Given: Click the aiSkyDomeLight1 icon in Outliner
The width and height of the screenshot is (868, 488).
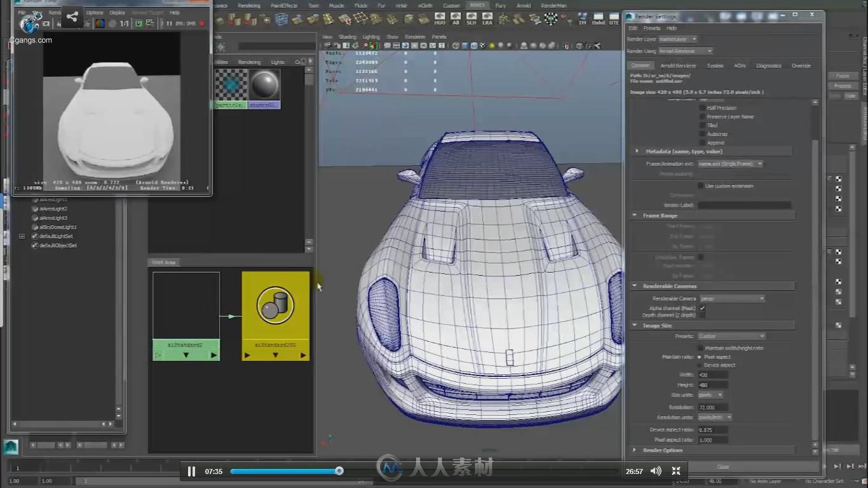Looking at the screenshot, I should 35,227.
